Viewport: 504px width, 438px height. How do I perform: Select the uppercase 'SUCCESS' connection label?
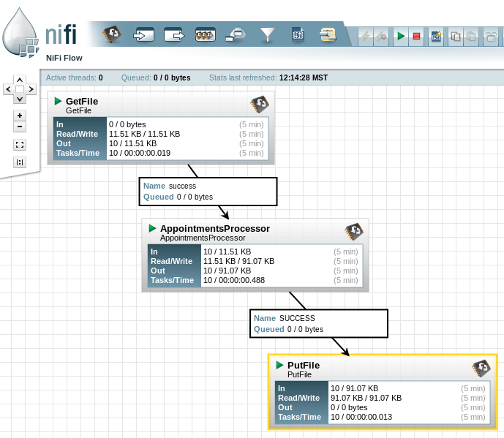click(297, 319)
